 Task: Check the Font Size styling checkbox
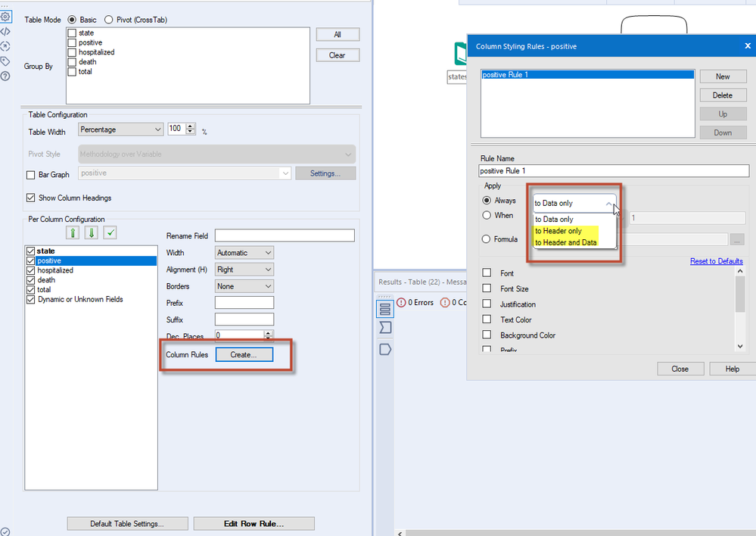pyautogui.click(x=487, y=288)
